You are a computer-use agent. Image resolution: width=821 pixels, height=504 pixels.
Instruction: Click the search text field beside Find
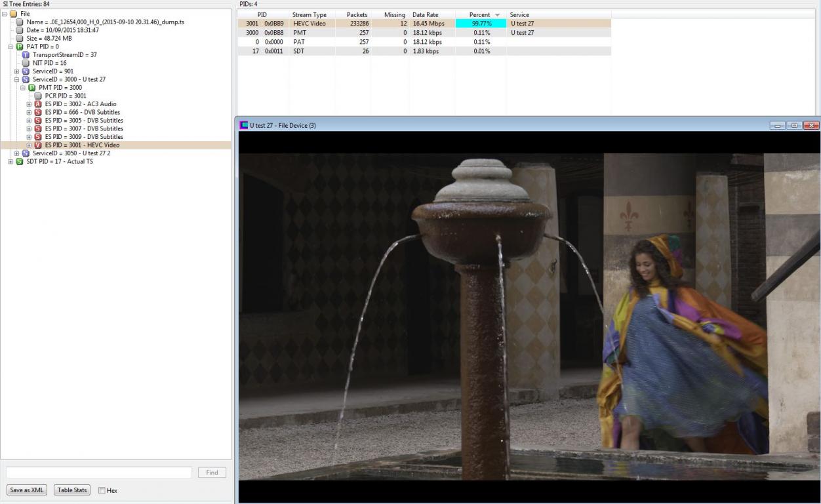[x=99, y=473]
